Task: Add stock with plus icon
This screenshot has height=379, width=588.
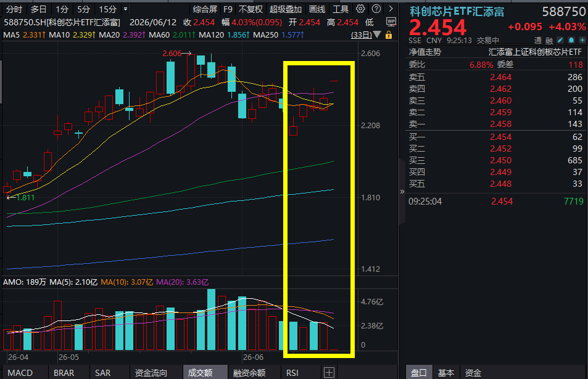Action: click(x=582, y=40)
